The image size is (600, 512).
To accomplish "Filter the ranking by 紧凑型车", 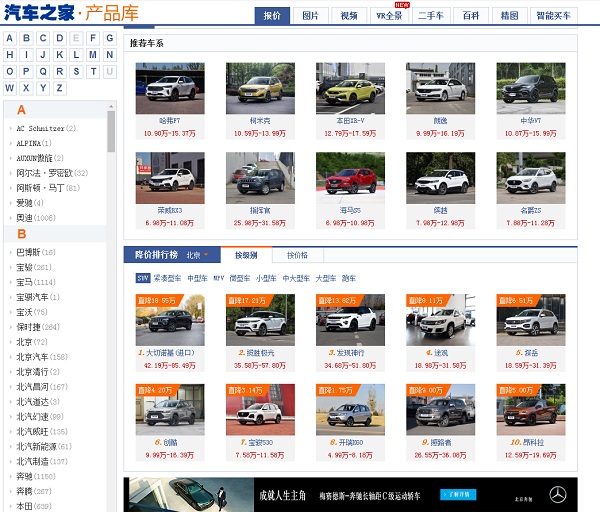I will coord(167,279).
